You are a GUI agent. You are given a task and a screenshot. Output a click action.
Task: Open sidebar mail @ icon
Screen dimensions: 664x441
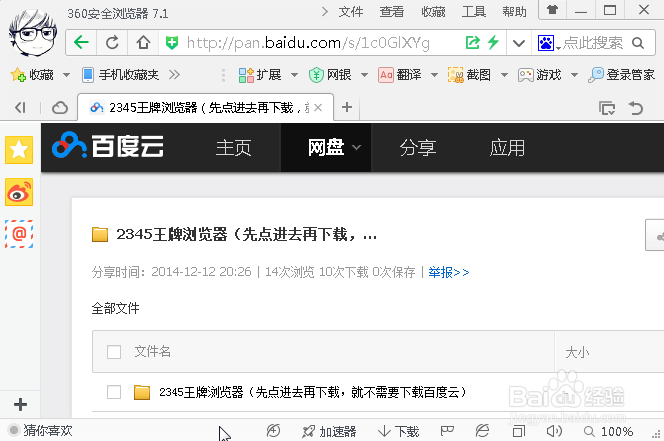coord(19,234)
